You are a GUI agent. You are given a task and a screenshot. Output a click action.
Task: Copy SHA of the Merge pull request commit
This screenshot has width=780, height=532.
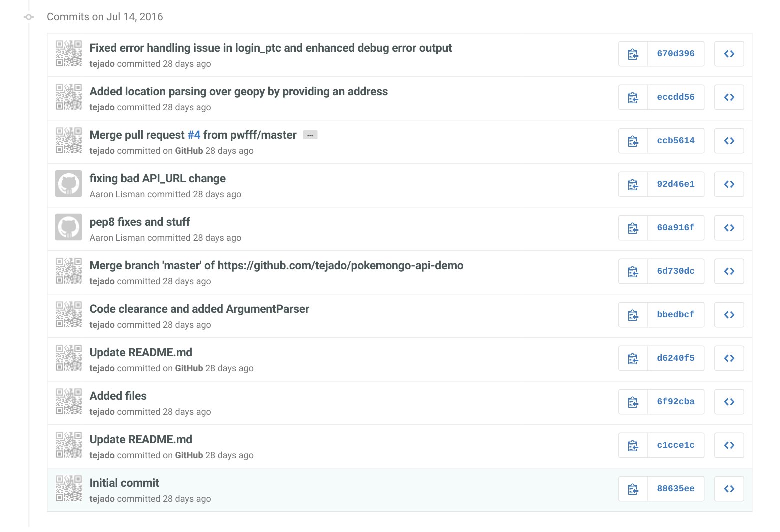tap(633, 140)
